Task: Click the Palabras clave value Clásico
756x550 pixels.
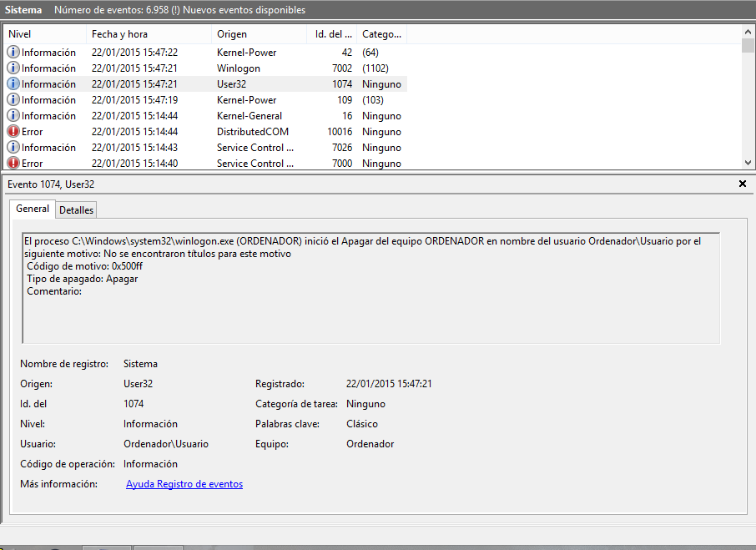Action: click(361, 424)
